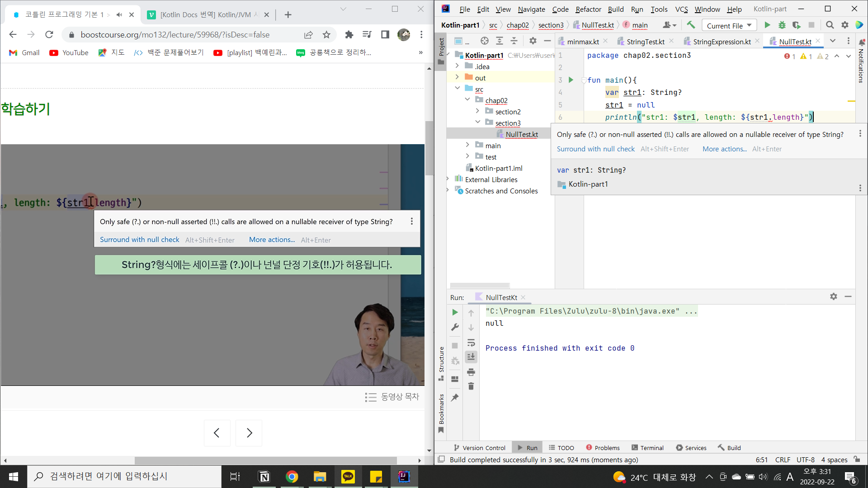Toggle file read-only lock in status bar
Viewport: 868px width, 488px height.
[857, 459]
